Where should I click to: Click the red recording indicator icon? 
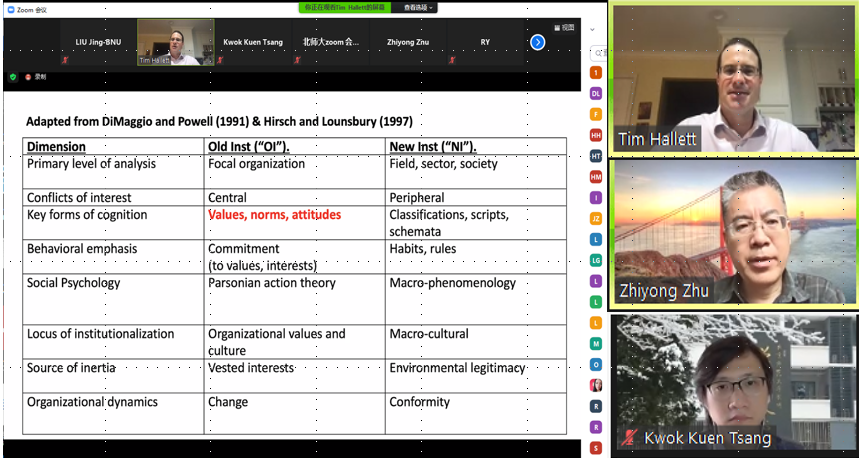tap(29, 76)
